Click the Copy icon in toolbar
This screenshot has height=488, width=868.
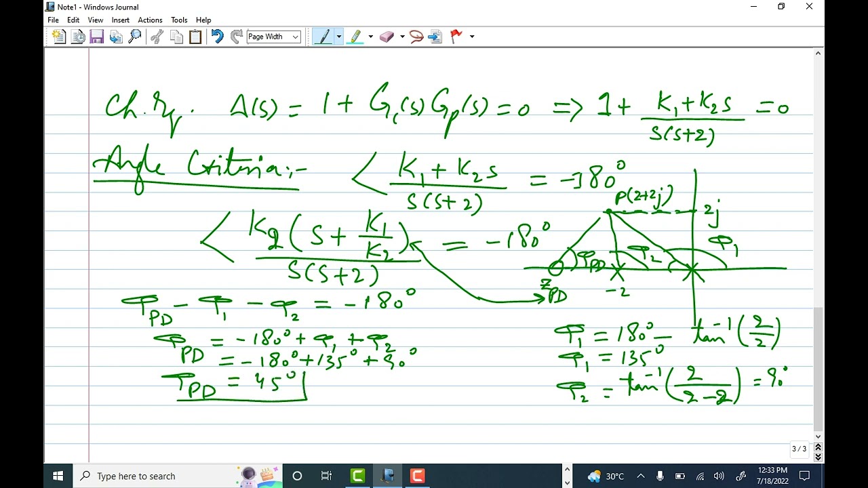click(x=176, y=37)
